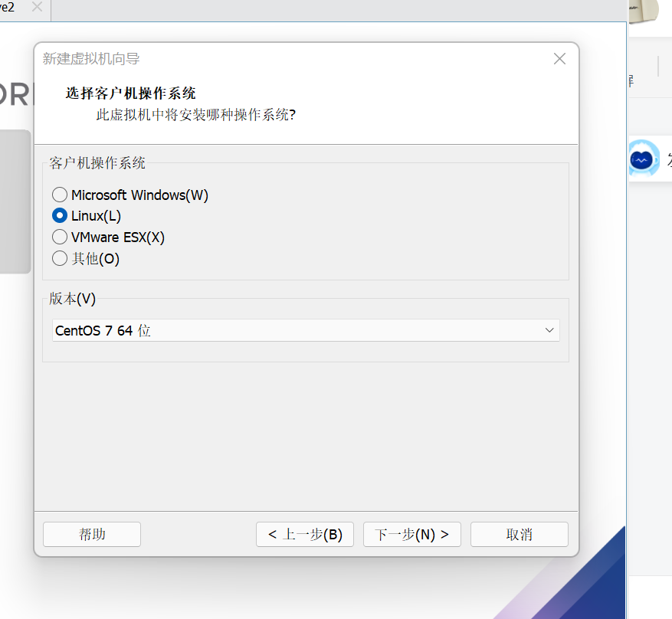
Task: Click the blue monkey assistant icon
Action: [642, 159]
